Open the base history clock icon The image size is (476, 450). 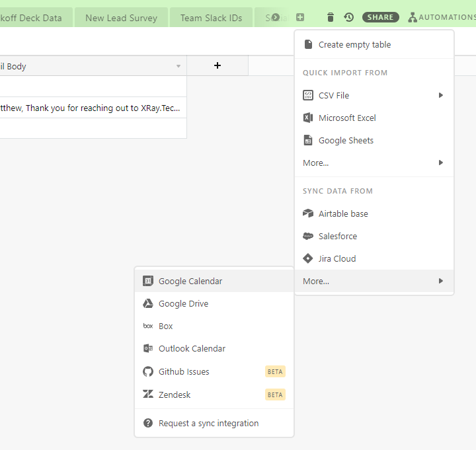[x=349, y=17]
